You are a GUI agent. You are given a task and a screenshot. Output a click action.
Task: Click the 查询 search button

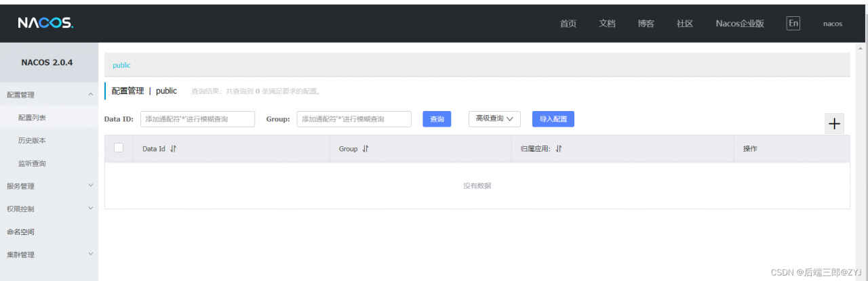pyautogui.click(x=437, y=118)
